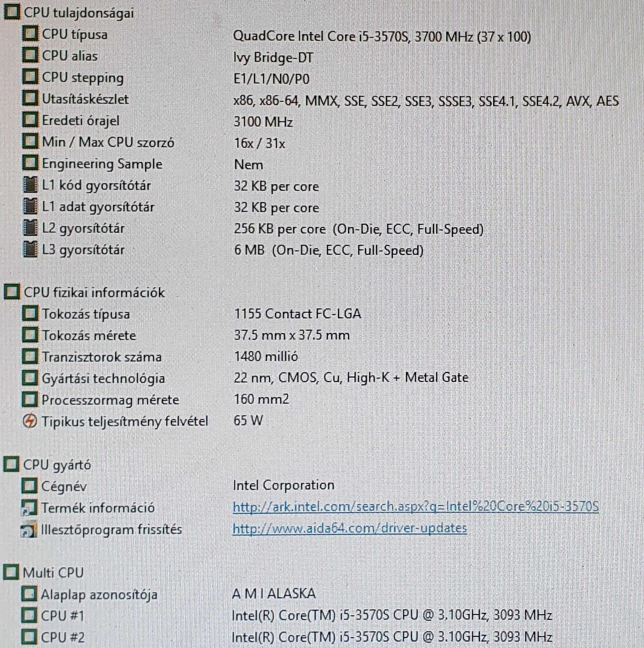Click the Tokozás mérete row icon
This screenshot has width=644, height=648.
[x=30, y=335]
